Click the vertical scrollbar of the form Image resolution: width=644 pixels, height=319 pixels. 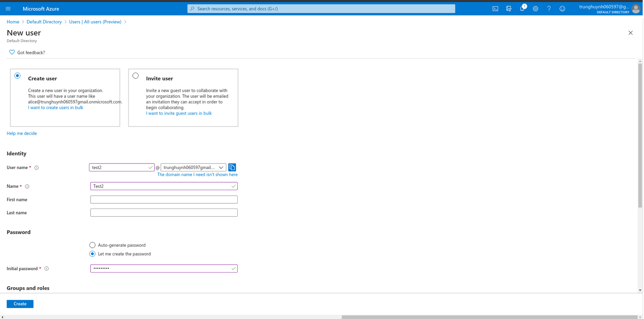point(640,135)
